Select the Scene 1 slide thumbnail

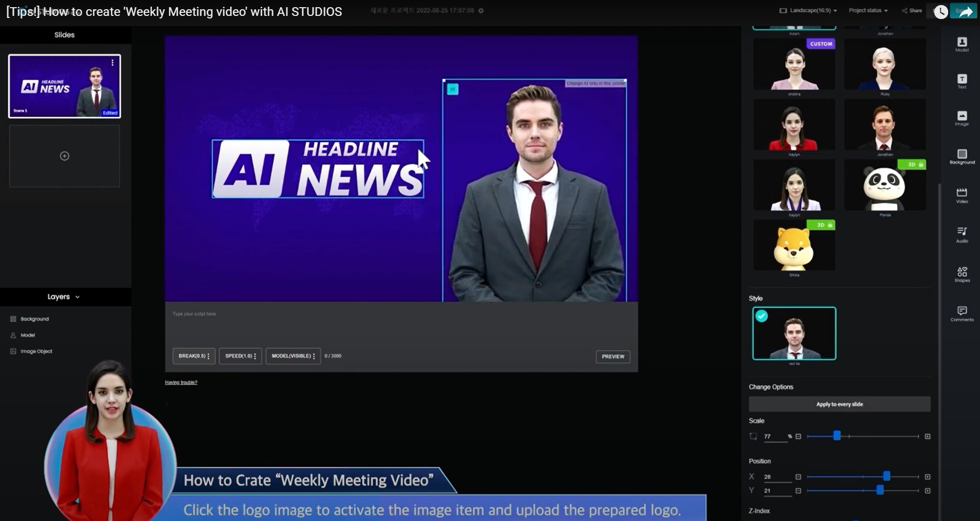point(65,86)
